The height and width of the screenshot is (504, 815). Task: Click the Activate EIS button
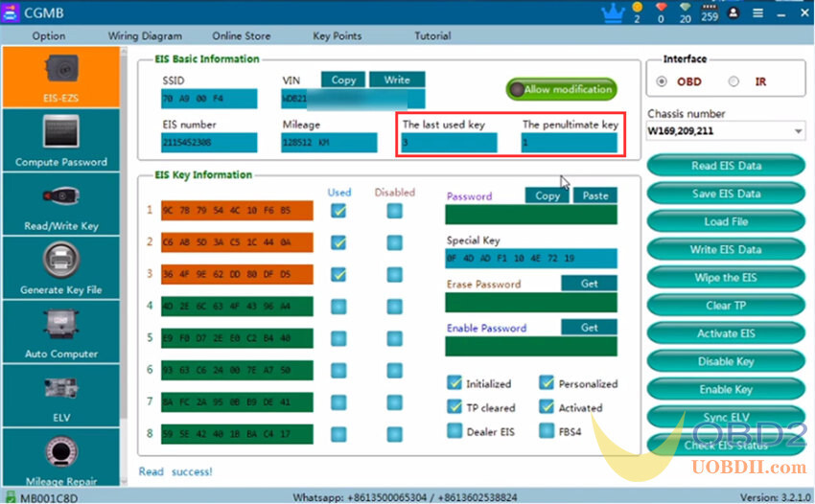pyautogui.click(x=726, y=334)
